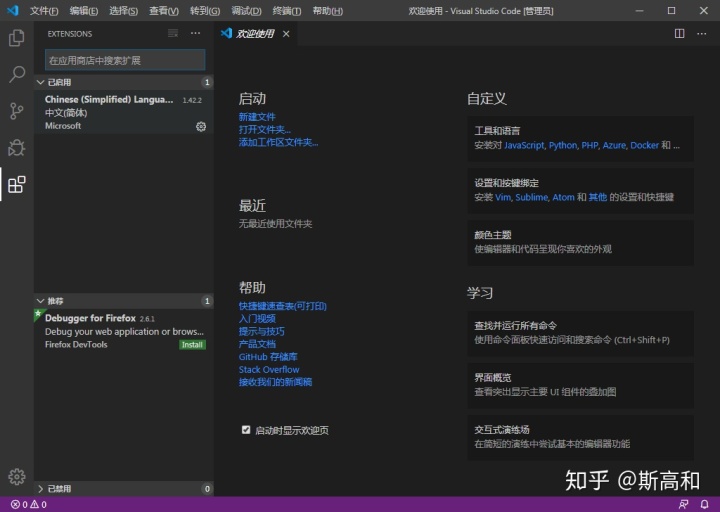Viewport: 720px width, 512px height.
Task: Install Debugger for Firefox extension
Action: 192,345
